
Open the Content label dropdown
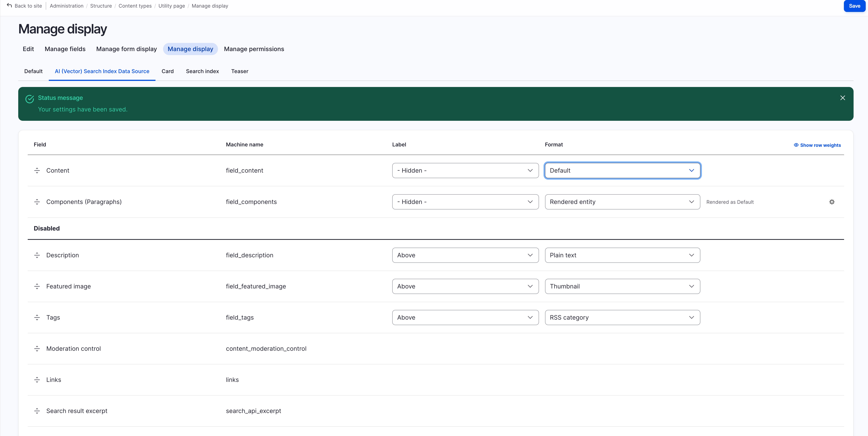[x=465, y=171]
